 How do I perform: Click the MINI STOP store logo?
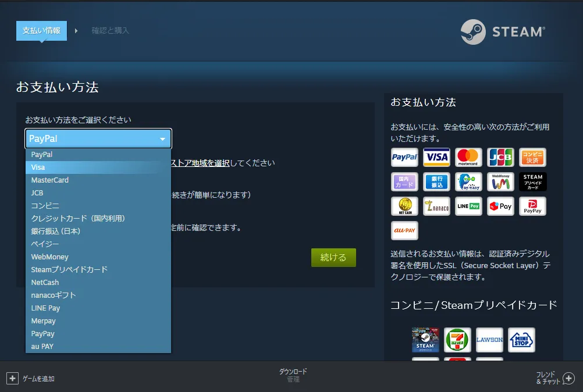(x=521, y=340)
